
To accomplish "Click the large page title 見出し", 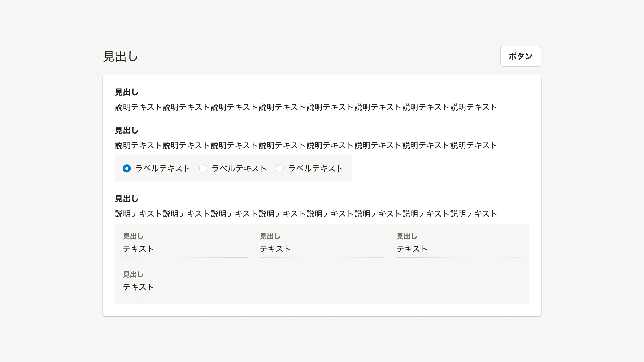I will (x=121, y=56).
